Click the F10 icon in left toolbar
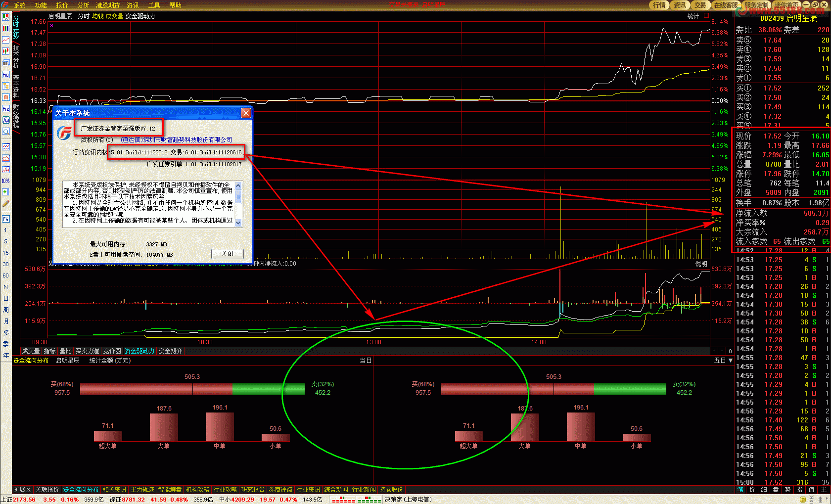The image size is (831, 504). pos(6,75)
